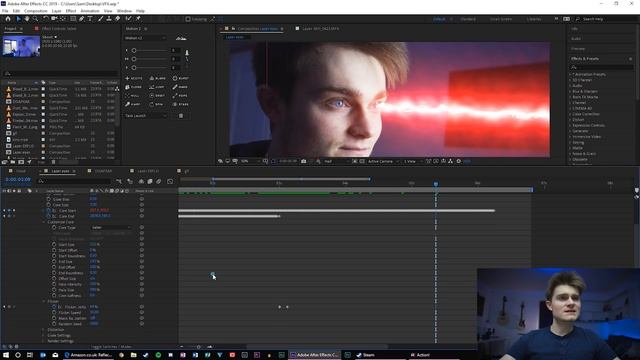
Task: Click the blue current time indicator in timeline
Action: click(x=436, y=184)
